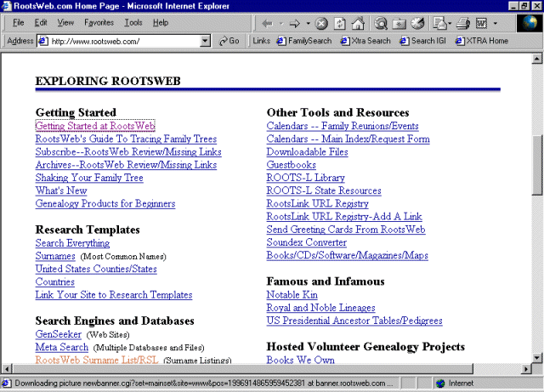Open the Search Everything link
The height and width of the screenshot is (392, 544).
pos(72,243)
